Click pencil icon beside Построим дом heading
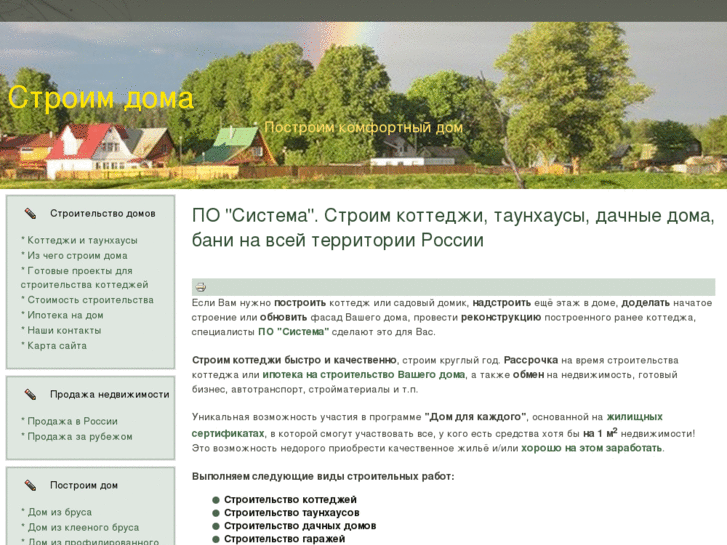Screen dimensions: 727x545 (30, 486)
